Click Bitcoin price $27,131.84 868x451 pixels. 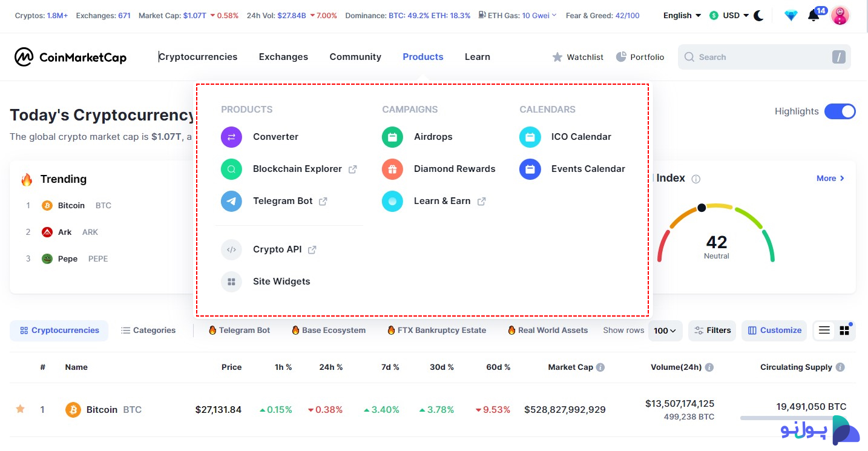219,410
